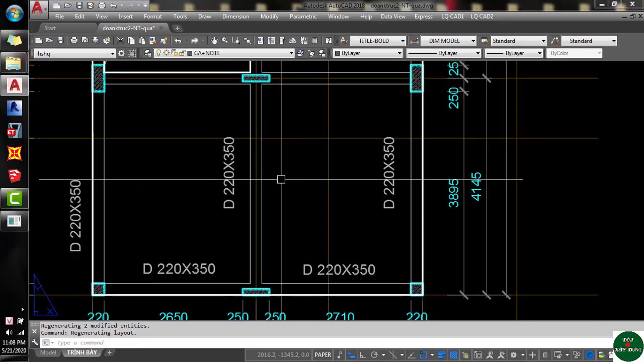Click the Zoom Previous icon
The image size is (644, 362).
pyautogui.click(x=247, y=41)
